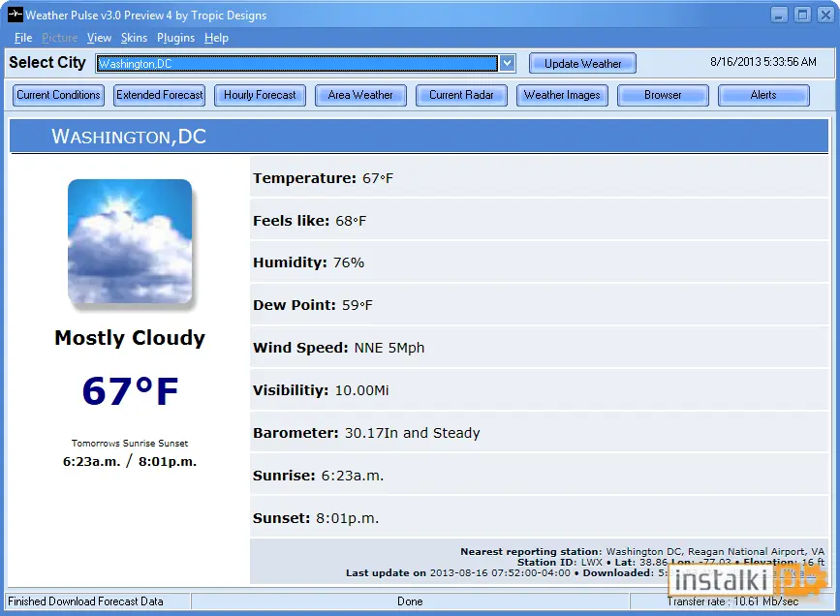This screenshot has height=616, width=840.
Task: Open the Help menu
Action: click(216, 38)
